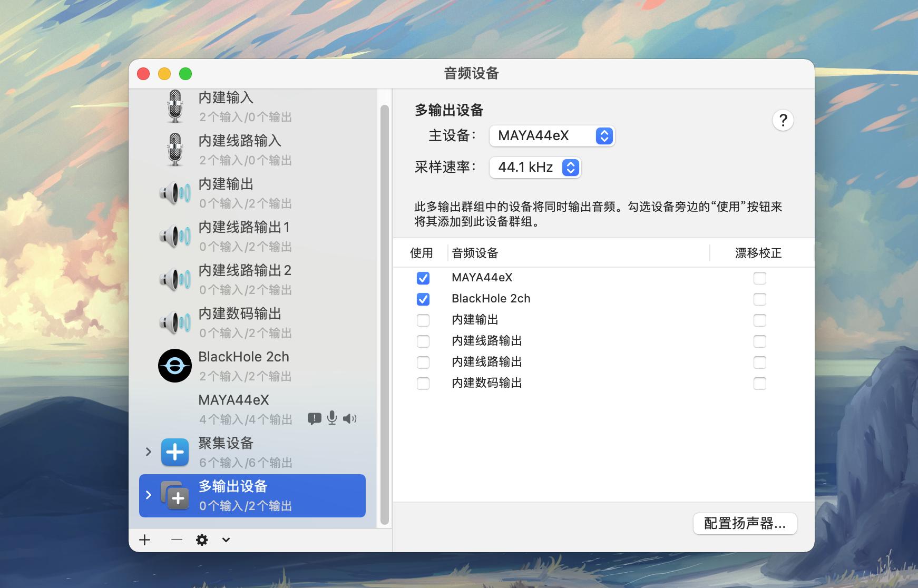
Task: Open the gear actions menu
Action: click(x=202, y=540)
